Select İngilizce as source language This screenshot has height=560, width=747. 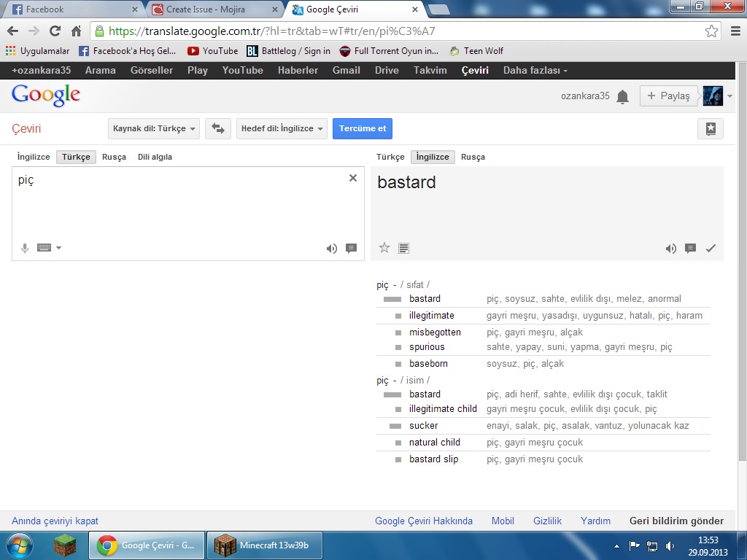34,157
